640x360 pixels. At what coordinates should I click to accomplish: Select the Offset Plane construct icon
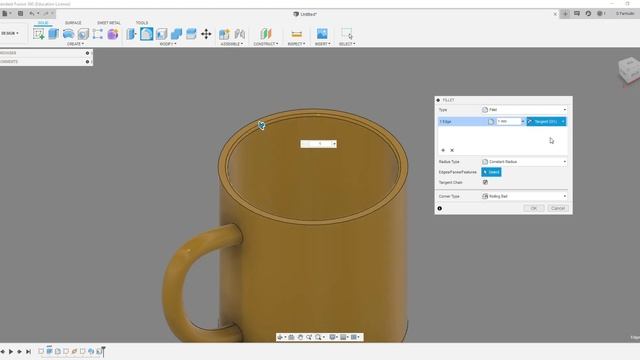point(266,34)
